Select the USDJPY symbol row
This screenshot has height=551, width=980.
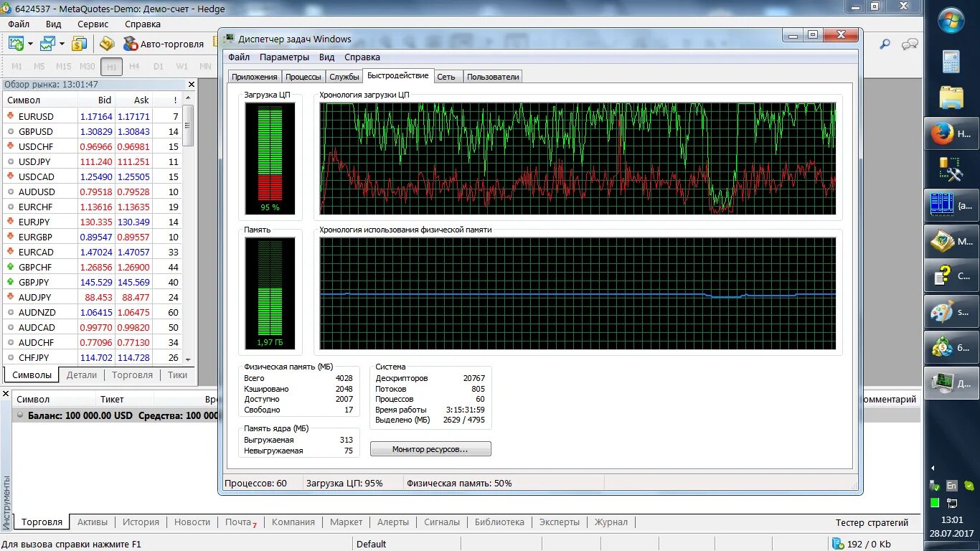93,161
